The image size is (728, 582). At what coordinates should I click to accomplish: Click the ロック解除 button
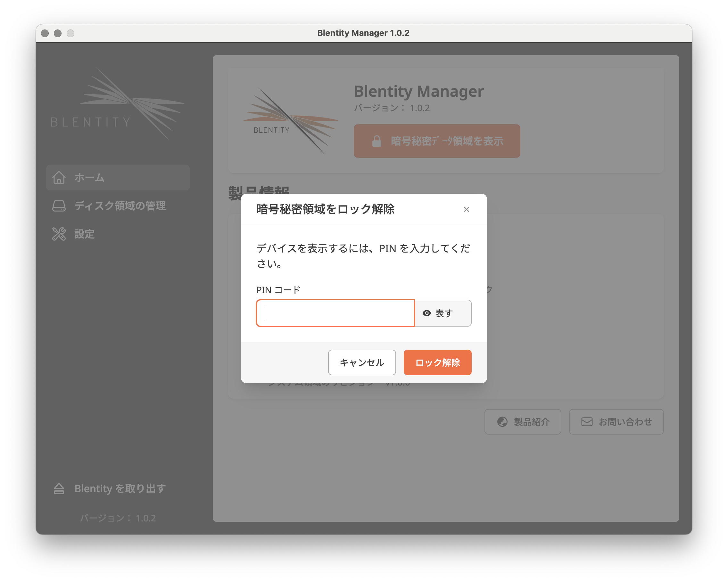tap(437, 362)
